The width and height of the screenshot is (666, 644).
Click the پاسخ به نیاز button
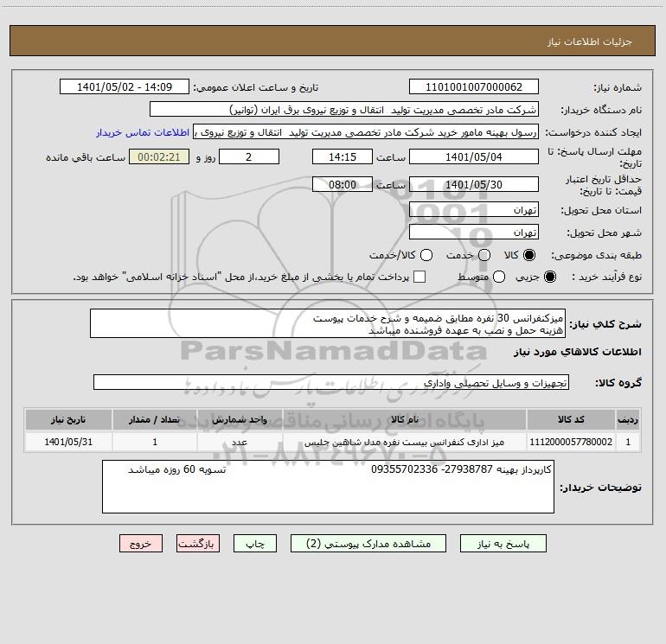(x=503, y=544)
